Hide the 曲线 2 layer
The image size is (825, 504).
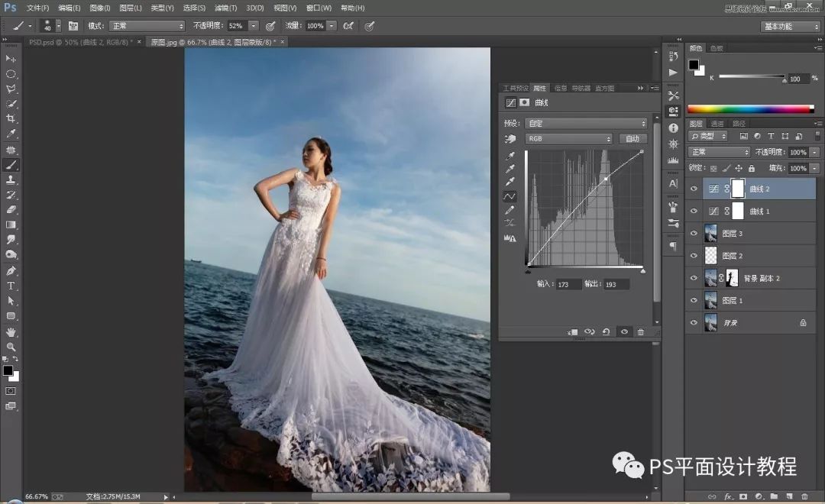694,189
